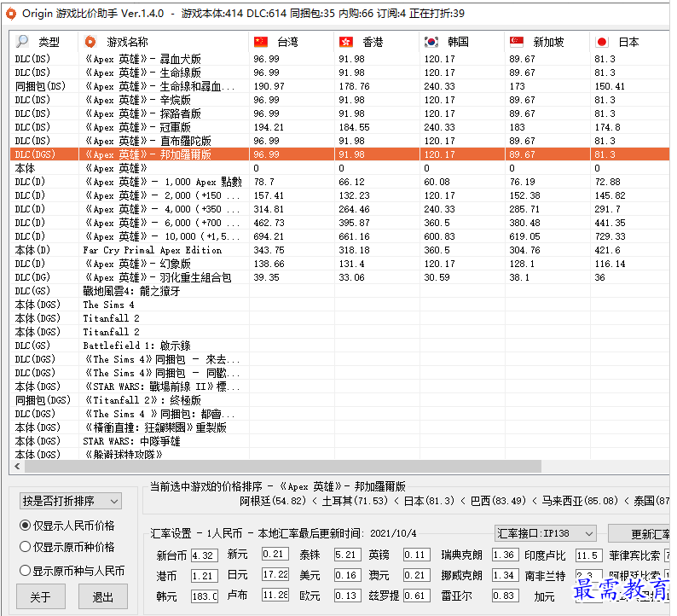The width and height of the screenshot is (677, 616).
Task: Select the row 《Apex 英雄》- 冠軍版
Action: click(x=340, y=127)
